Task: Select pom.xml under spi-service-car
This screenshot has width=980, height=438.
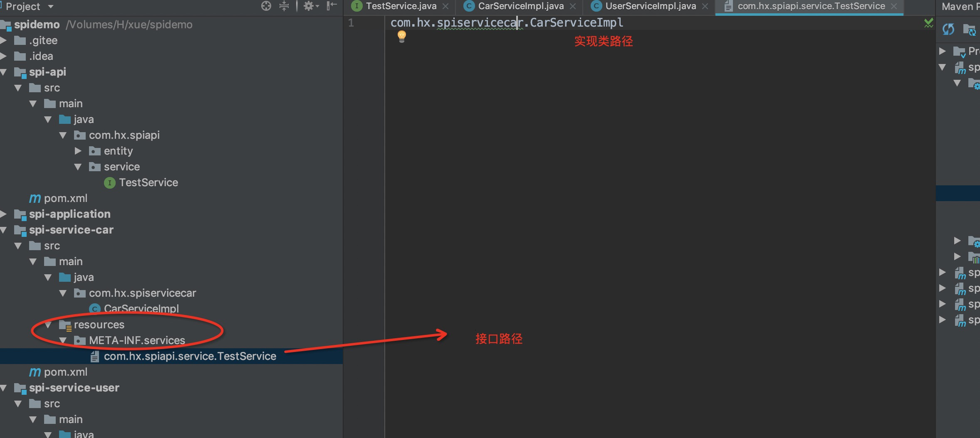Action: (x=66, y=372)
